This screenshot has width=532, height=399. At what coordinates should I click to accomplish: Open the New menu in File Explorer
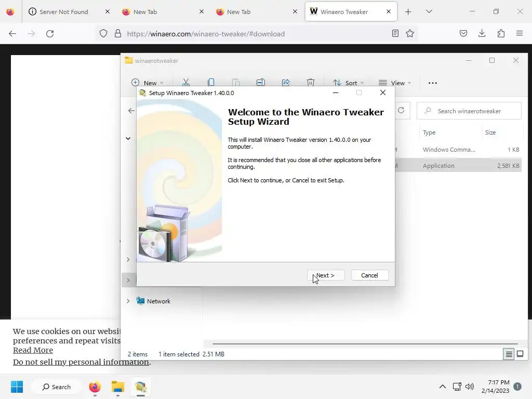(x=148, y=83)
